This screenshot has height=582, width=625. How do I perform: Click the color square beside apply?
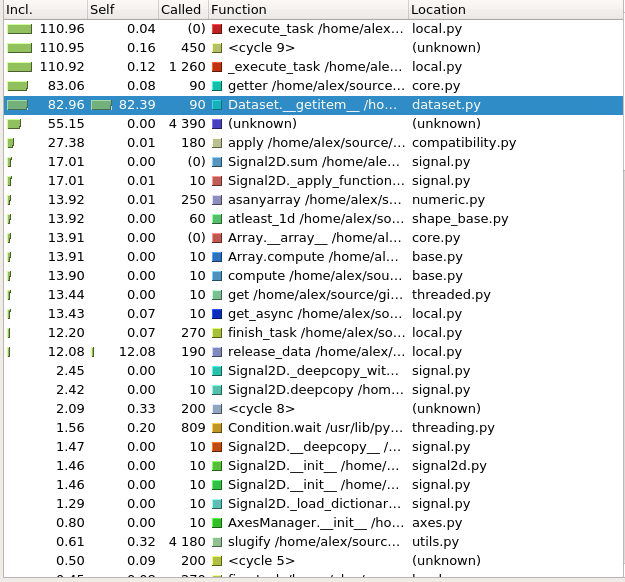(x=217, y=143)
